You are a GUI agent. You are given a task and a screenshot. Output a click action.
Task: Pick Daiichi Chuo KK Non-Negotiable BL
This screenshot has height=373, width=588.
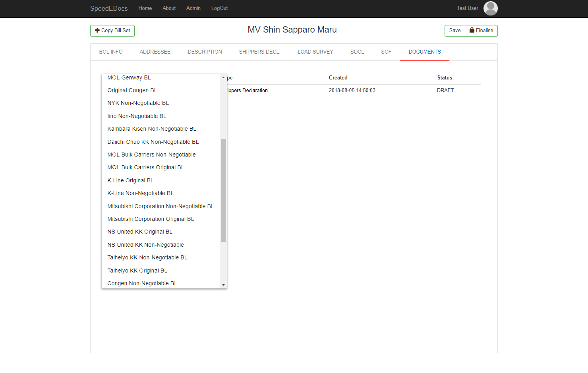[x=161, y=142]
